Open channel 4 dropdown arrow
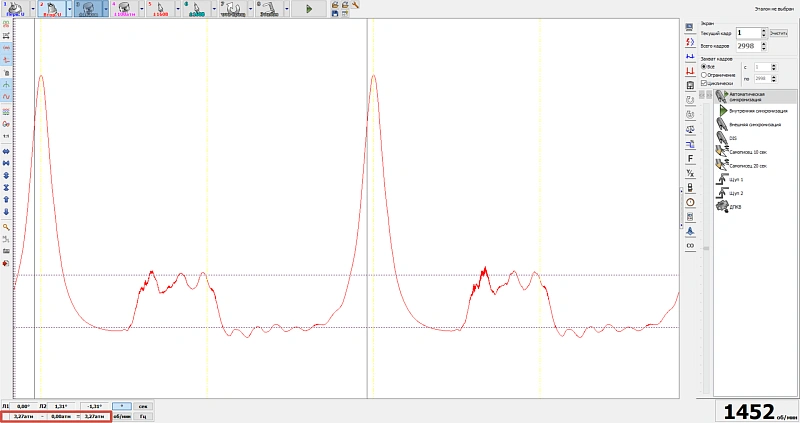 (x=142, y=9)
